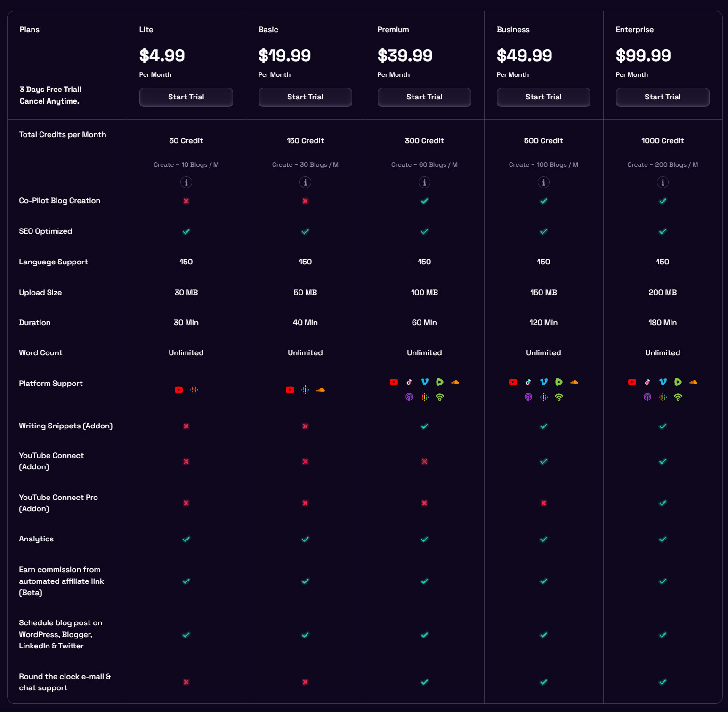Click Round the clock support cross for Lite
The image size is (728, 712).
point(186,682)
